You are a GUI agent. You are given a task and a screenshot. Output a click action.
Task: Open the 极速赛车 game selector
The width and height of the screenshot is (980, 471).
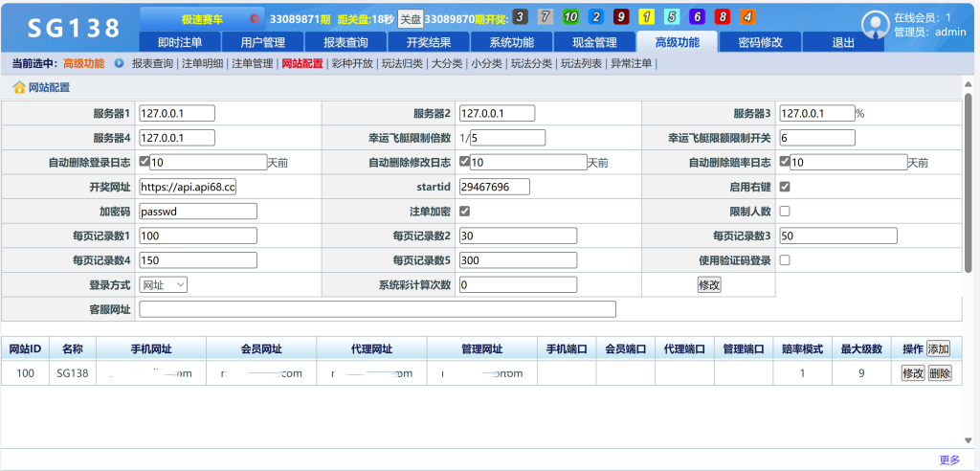coord(202,18)
